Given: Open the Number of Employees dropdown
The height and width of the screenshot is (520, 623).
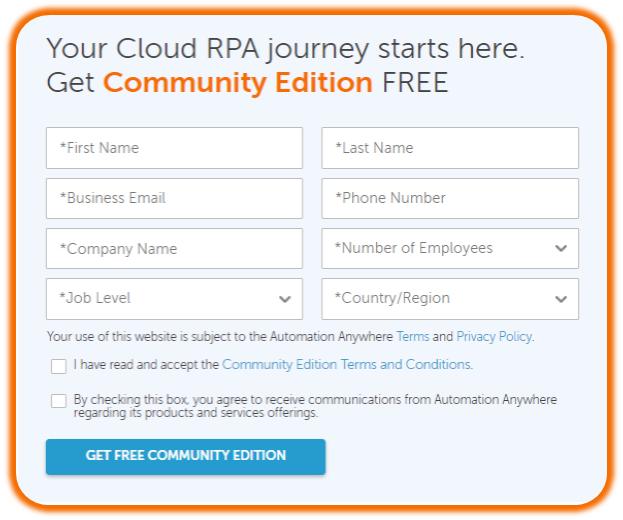Looking at the screenshot, I should (x=450, y=249).
